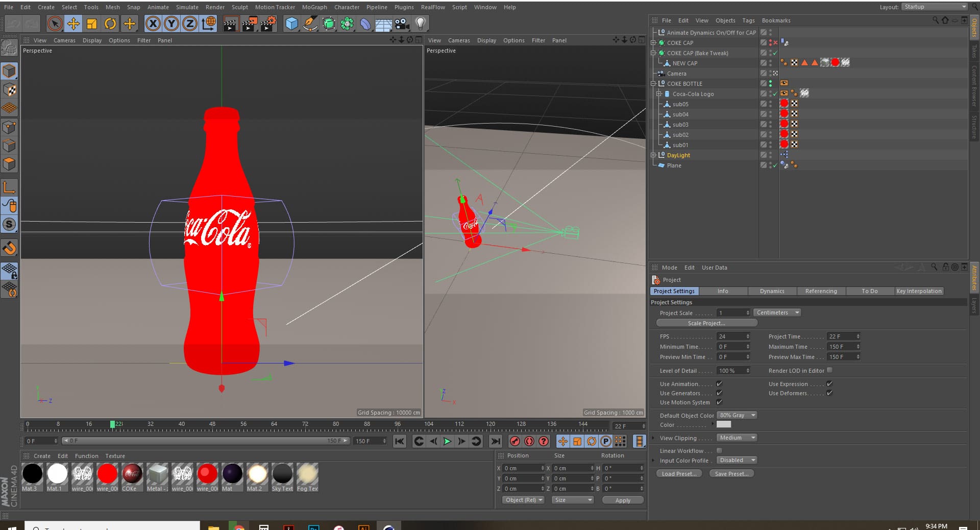Switch to the Dynamics tab
This screenshot has height=530, width=980.
click(x=772, y=291)
